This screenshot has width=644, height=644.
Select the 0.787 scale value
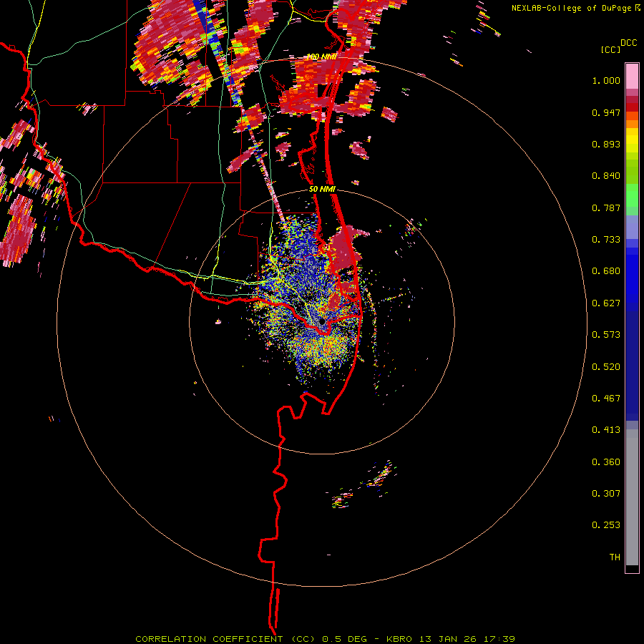[606, 208]
